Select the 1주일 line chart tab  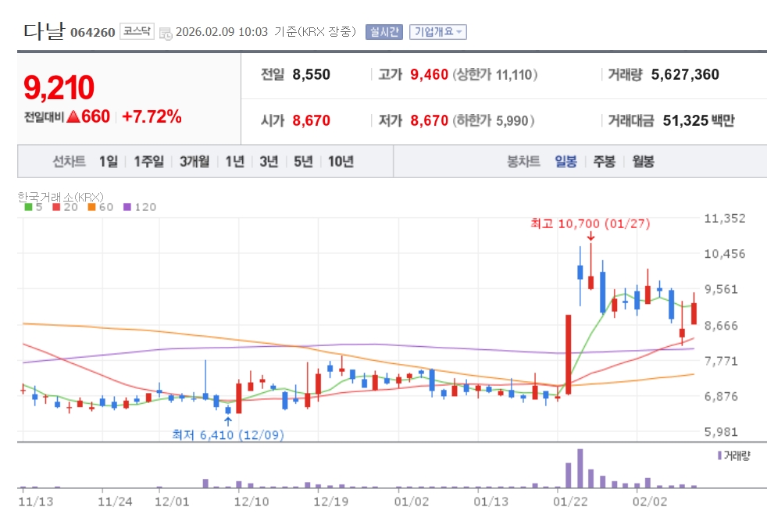148,161
